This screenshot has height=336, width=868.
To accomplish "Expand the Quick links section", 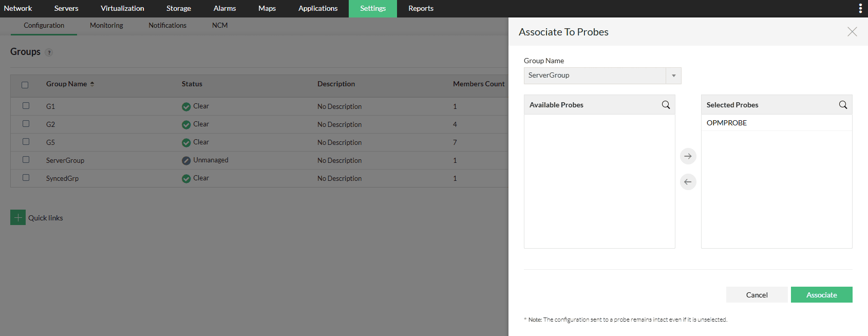I will click(46, 218).
